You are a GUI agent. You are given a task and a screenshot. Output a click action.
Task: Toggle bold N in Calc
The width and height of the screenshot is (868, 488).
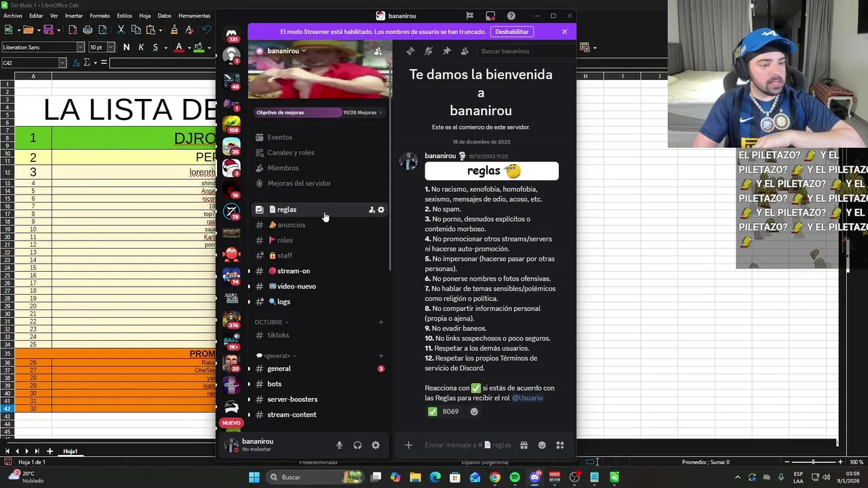point(126,47)
